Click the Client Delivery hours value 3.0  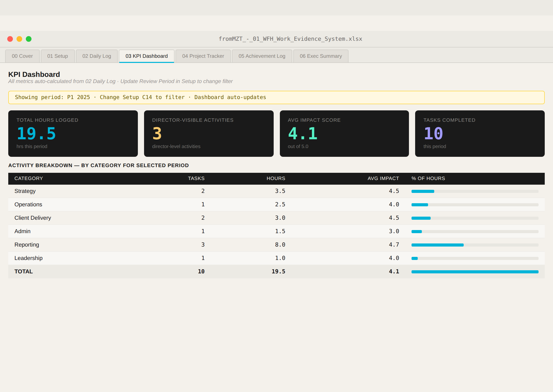pos(280,218)
